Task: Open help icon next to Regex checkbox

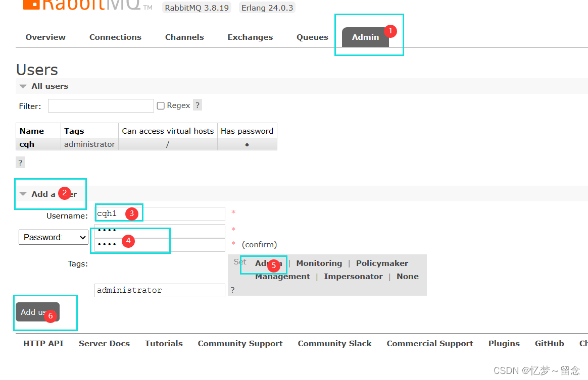Action: pyautogui.click(x=197, y=105)
